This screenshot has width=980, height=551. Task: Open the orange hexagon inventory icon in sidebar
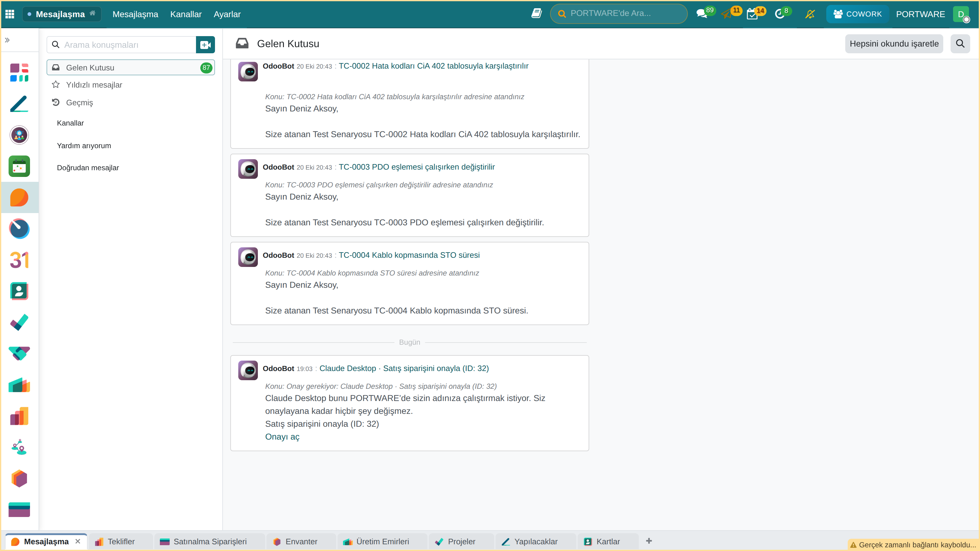tap(19, 479)
